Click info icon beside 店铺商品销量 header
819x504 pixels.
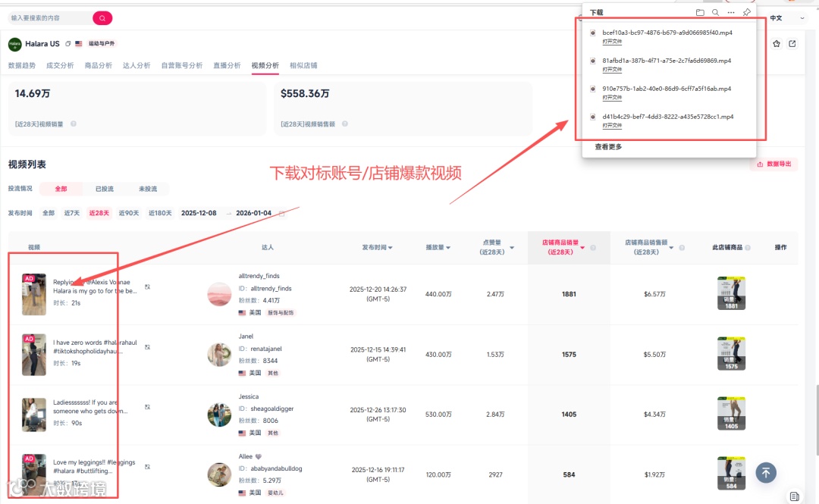(x=593, y=248)
